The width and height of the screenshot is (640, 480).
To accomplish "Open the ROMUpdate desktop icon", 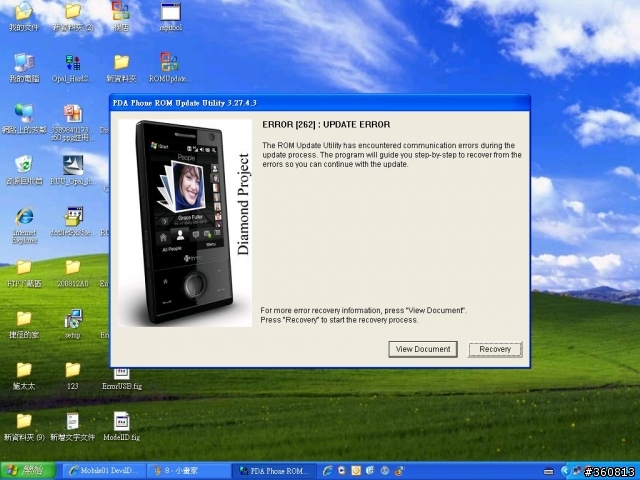I will tap(169, 63).
